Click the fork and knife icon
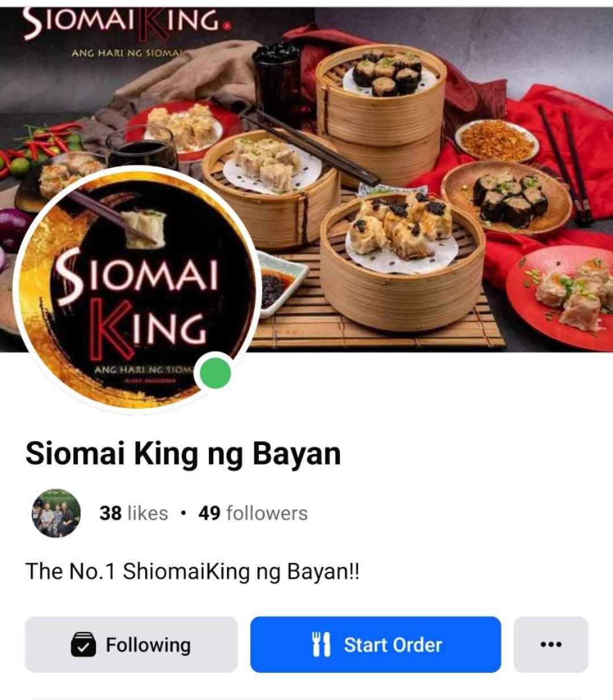The width and height of the screenshot is (613, 700). pyautogui.click(x=321, y=644)
